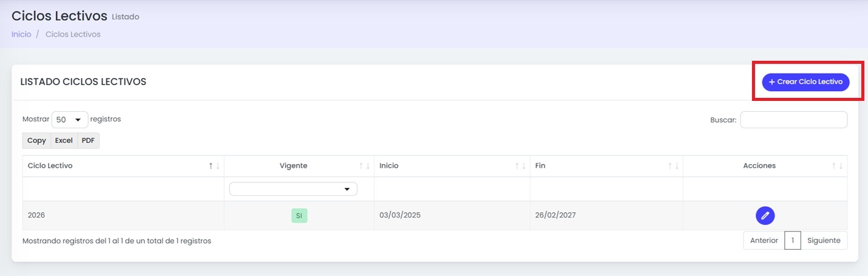Image resolution: width=868 pixels, height=276 pixels.
Task: Click Crear Ciclo Lectivo button
Action: pyautogui.click(x=805, y=81)
